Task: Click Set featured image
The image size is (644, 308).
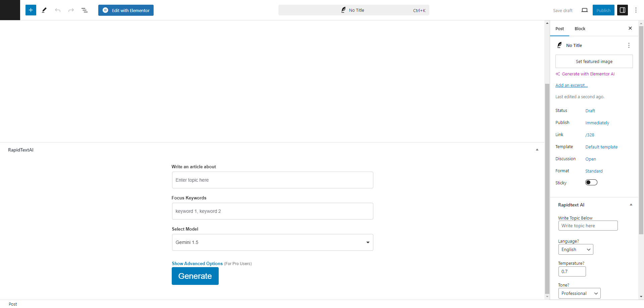Action: [x=594, y=61]
